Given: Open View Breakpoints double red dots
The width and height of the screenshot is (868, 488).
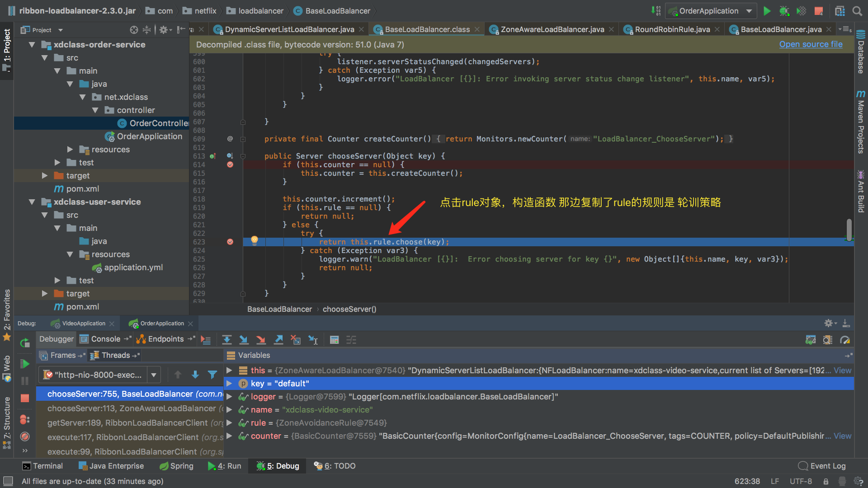Looking at the screenshot, I should pyautogui.click(x=25, y=419).
